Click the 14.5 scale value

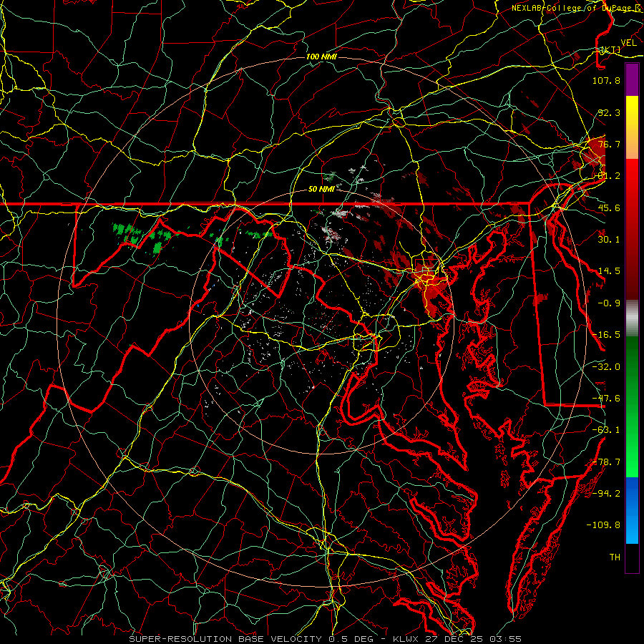609,271
